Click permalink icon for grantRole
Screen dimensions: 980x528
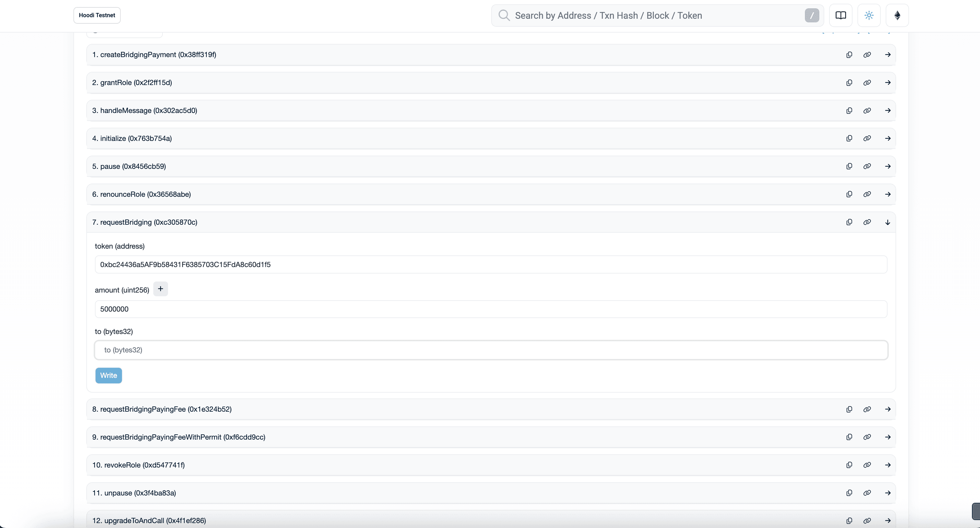[867, 83]
